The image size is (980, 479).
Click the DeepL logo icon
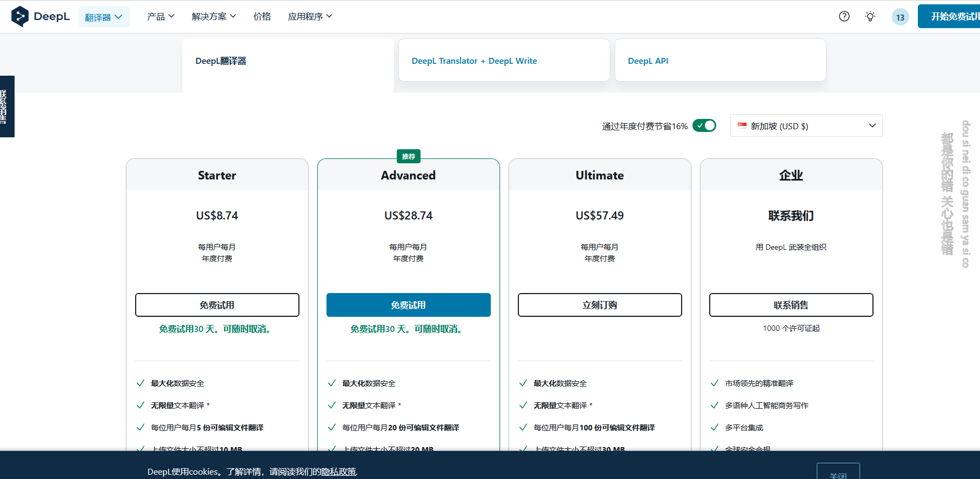point(20,17)
